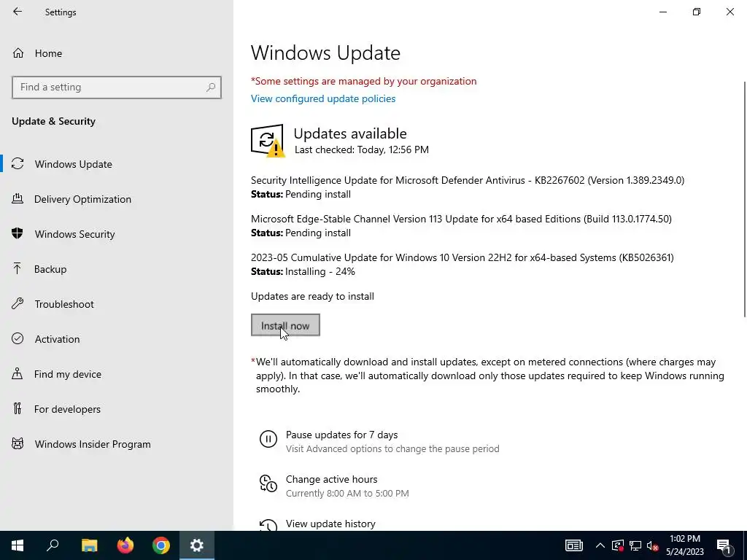Image resolution: width=747 pixels, height=560 pixels.
Task: Click the Install now button
Action: click(285, 325)
